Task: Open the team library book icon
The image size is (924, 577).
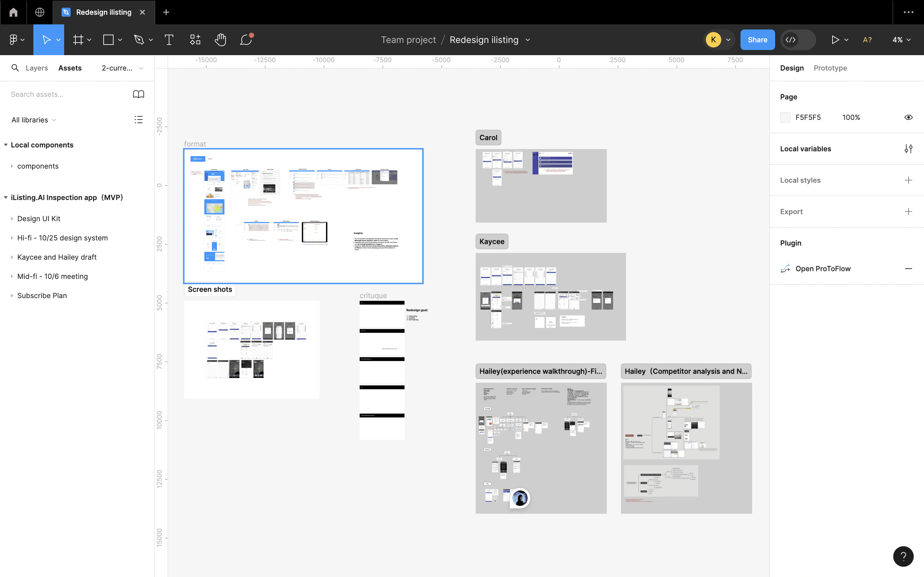Action: 138,94
